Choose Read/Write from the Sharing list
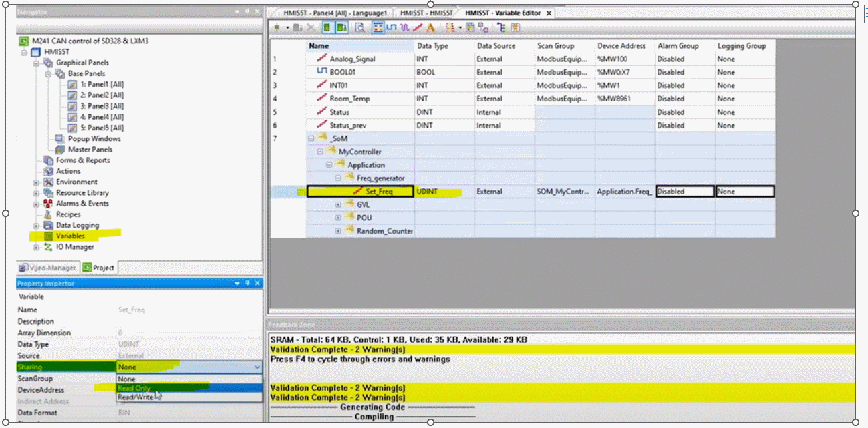This screenshot has width=868, height=428. 135,397
